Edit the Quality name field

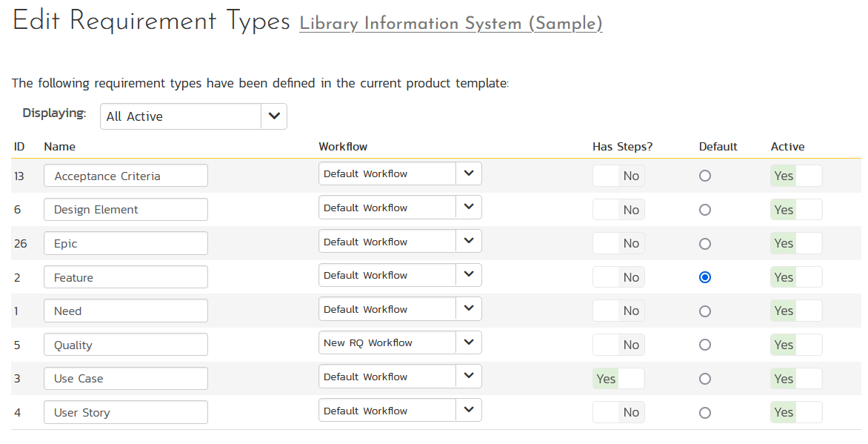(126, 345)
